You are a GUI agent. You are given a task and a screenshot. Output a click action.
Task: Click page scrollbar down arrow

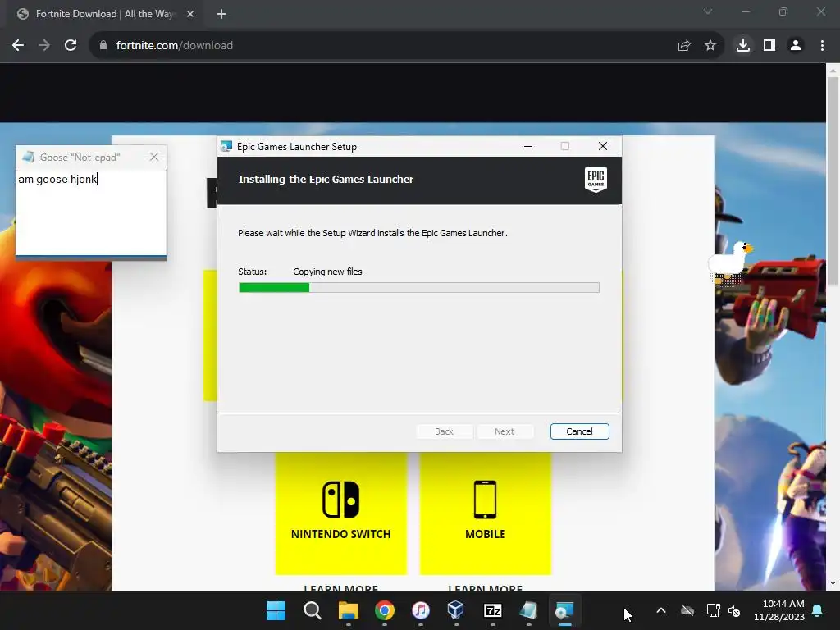833,583
